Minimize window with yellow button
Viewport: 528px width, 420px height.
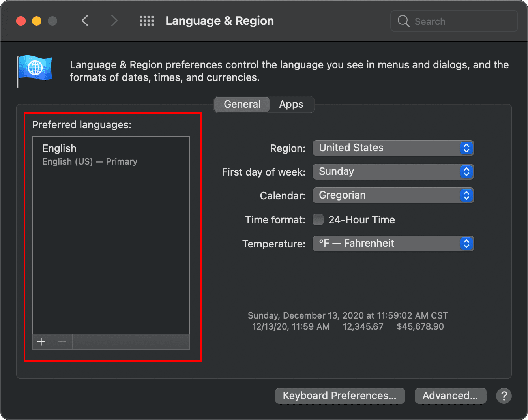[37, 21]
